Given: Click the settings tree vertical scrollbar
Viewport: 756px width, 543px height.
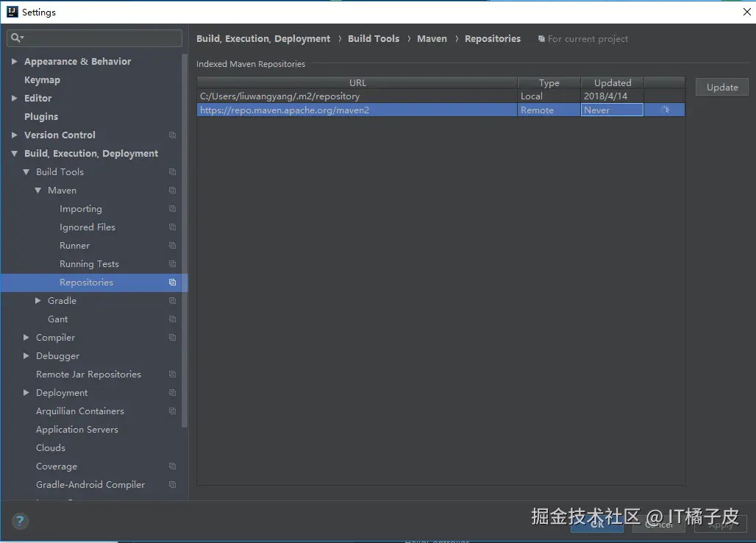Looking at the screenshot, I should (x=184, y=241).
